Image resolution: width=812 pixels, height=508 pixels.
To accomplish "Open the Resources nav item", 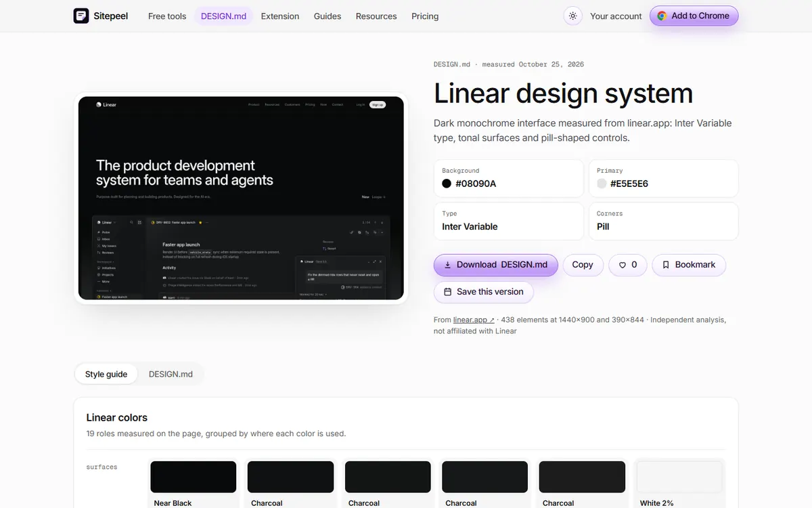I will click(x=376, y=16).
